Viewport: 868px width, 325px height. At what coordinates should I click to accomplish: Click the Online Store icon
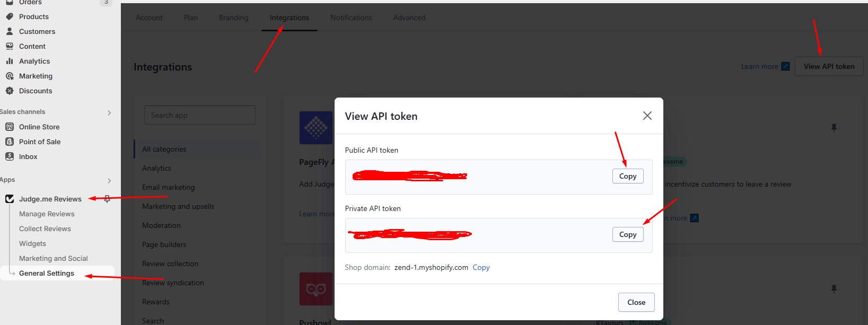[x=10, y=127]
